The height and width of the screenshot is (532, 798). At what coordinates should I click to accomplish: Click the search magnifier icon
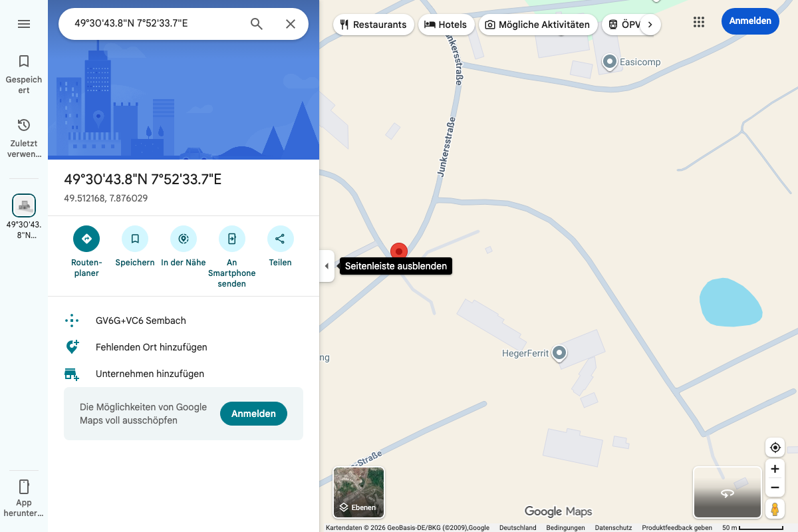point(257,24)
